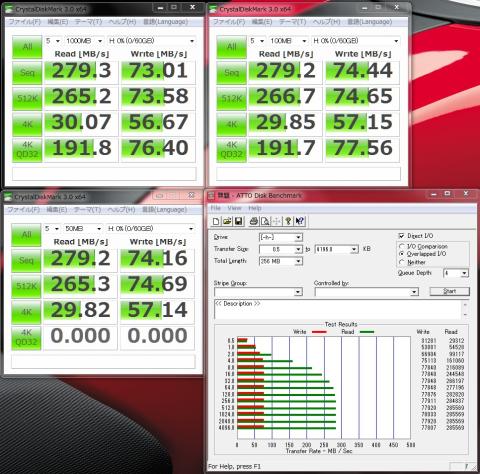Click ATTO Disk Benchmark title bar app icon

click(211, 196)
